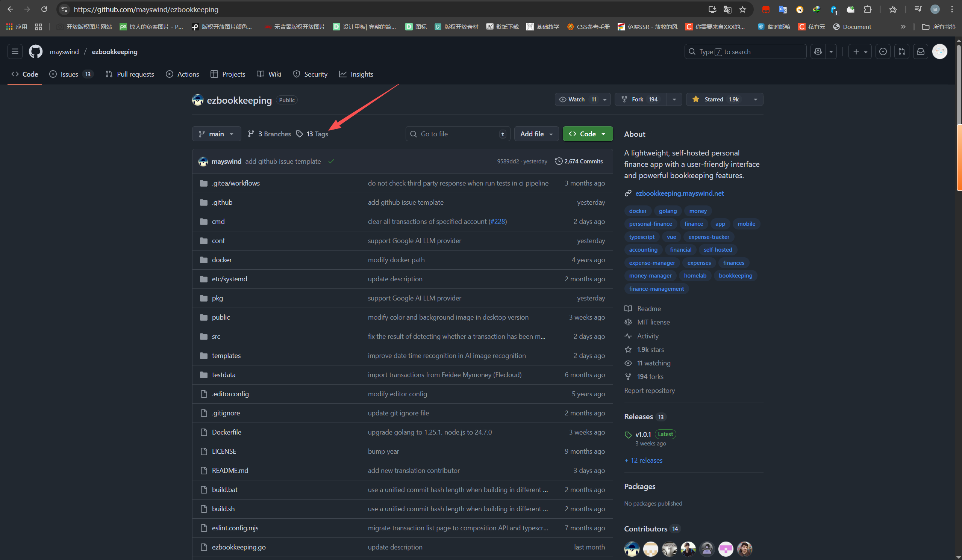Screen dimensions: 962x560
Task: Click the pull requests icon in header
Action: [x=901, y=51]
